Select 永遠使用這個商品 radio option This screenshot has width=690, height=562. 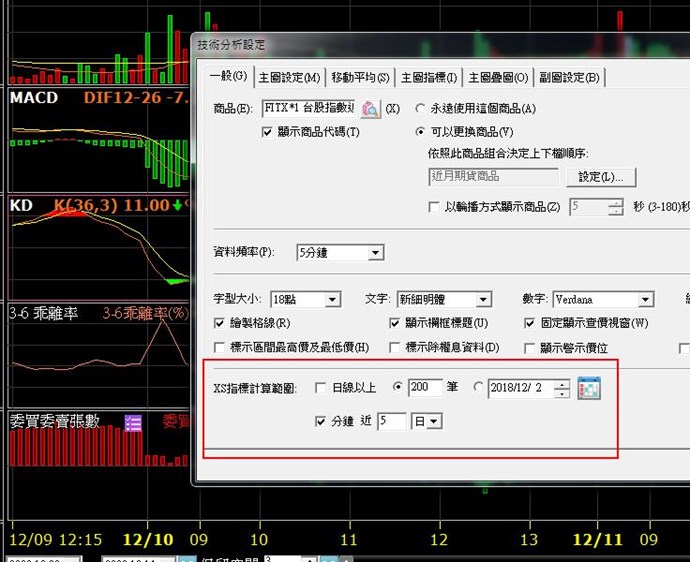tap(421, 108)
